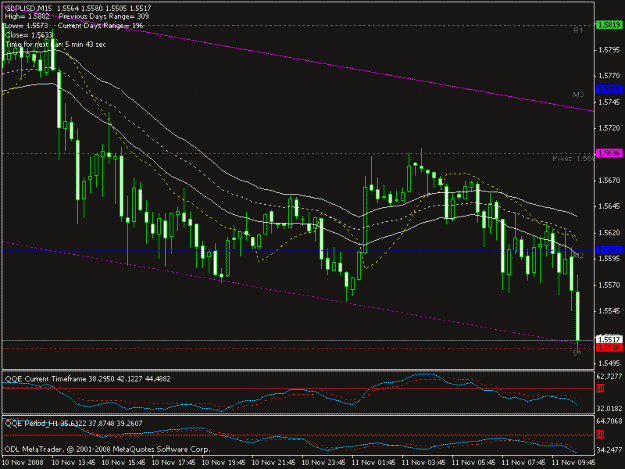This screenshot has width=625, height=469.
Task: Click the '10 Nov 2008' time axis label
Action: tap(22, 463)
